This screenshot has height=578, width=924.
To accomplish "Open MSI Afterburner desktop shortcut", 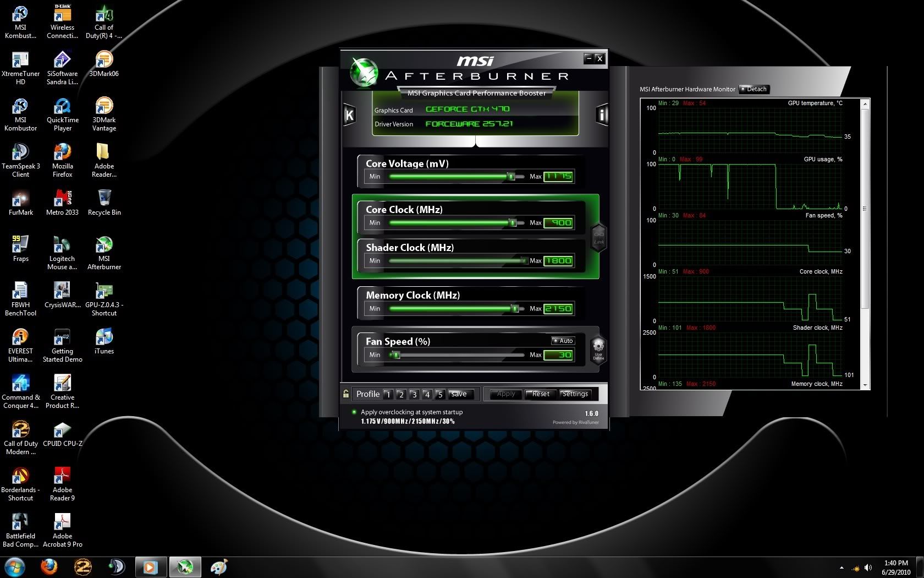I will click(104, 253).
